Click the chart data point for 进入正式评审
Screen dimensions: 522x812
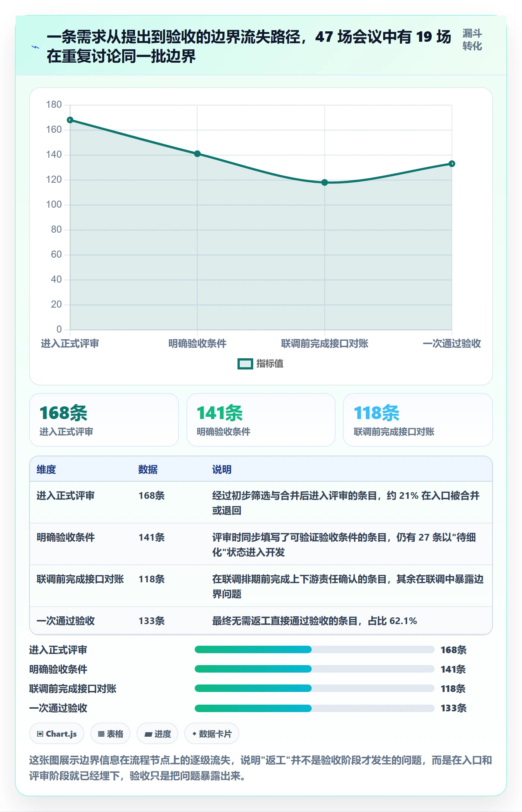pyautogui.click(x=70, y=120)
